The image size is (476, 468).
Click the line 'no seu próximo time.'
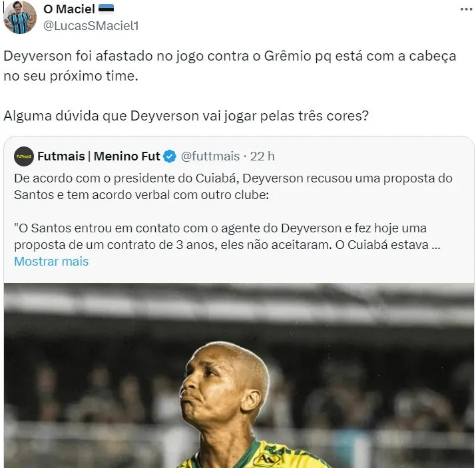71,76
